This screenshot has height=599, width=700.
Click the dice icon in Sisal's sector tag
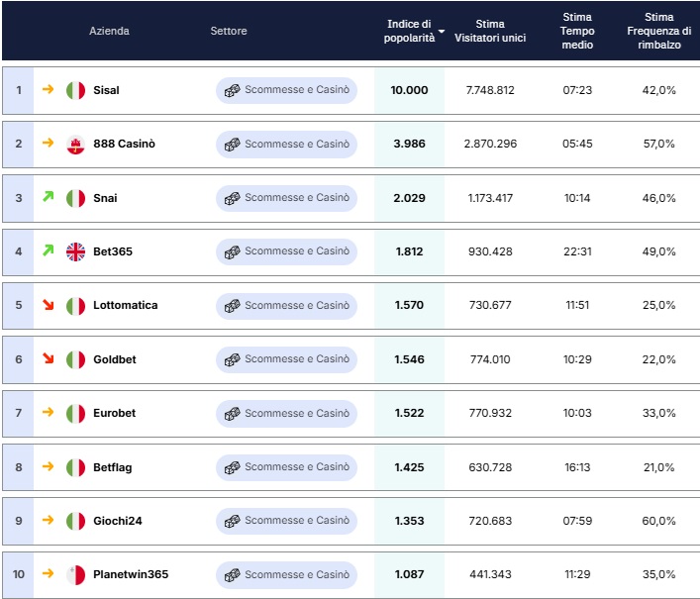coord(232,91)
